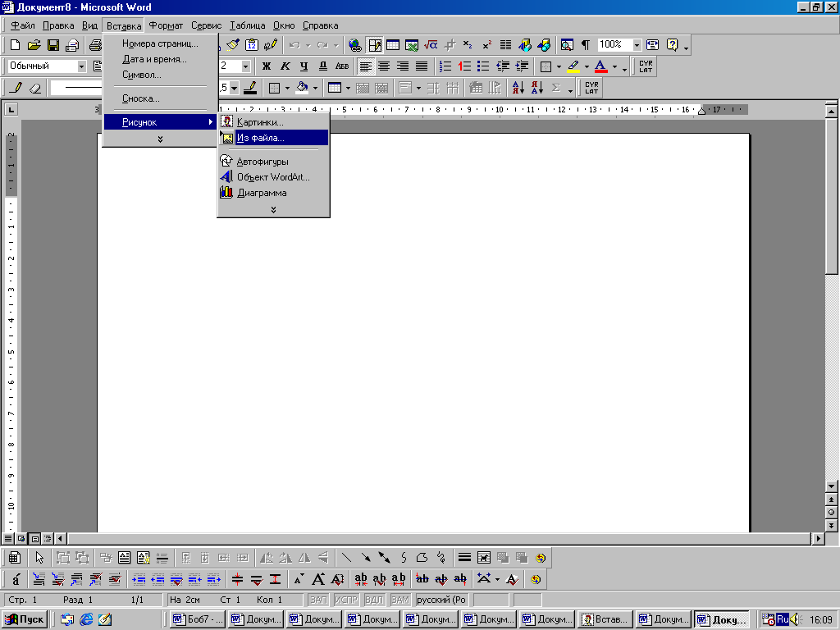The width and height of the screenshot is (840, 630).
Task: Switch to the Встав... taskbar window
Action: (606, 619)
